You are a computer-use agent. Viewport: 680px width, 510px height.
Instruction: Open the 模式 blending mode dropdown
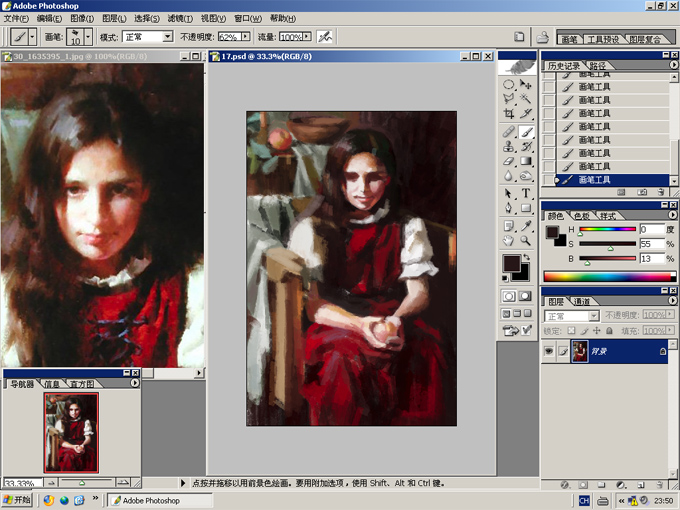168,37
